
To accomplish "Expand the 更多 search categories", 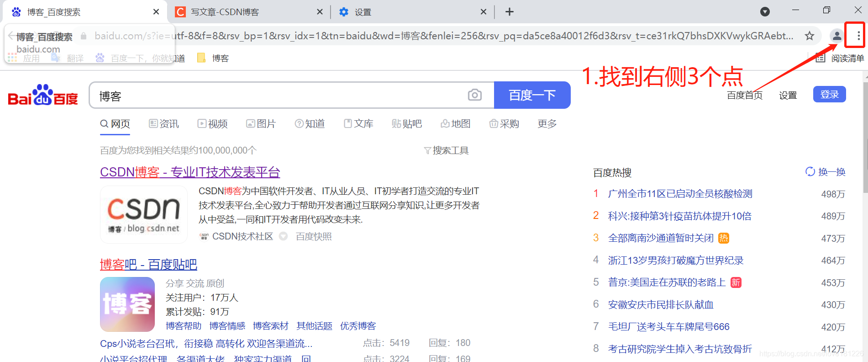I will tap(547, 124).
